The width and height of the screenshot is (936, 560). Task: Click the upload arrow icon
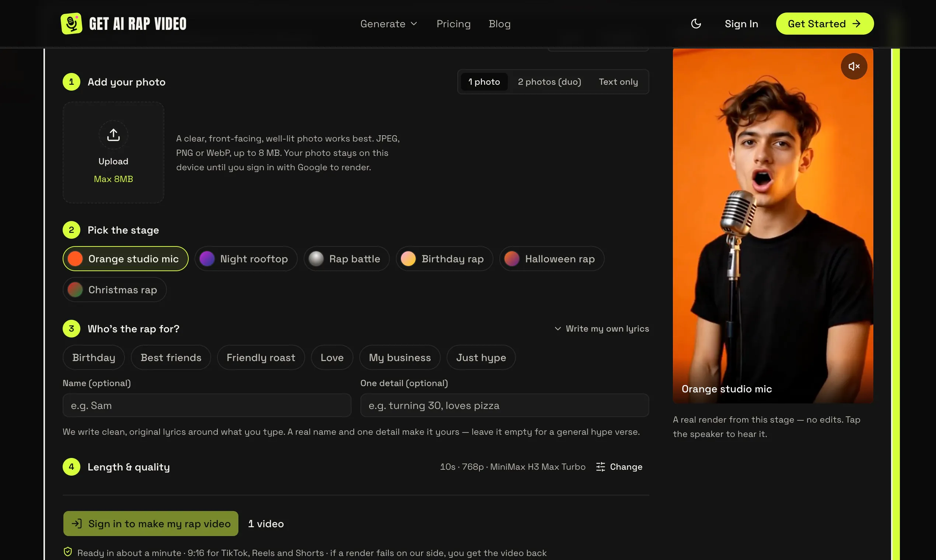click(113, 135)
